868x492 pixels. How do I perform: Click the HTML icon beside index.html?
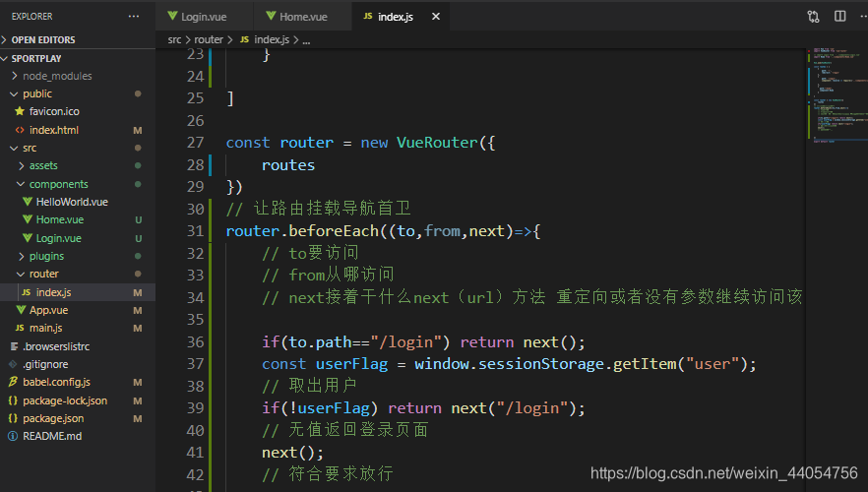(x=20, y=130)
